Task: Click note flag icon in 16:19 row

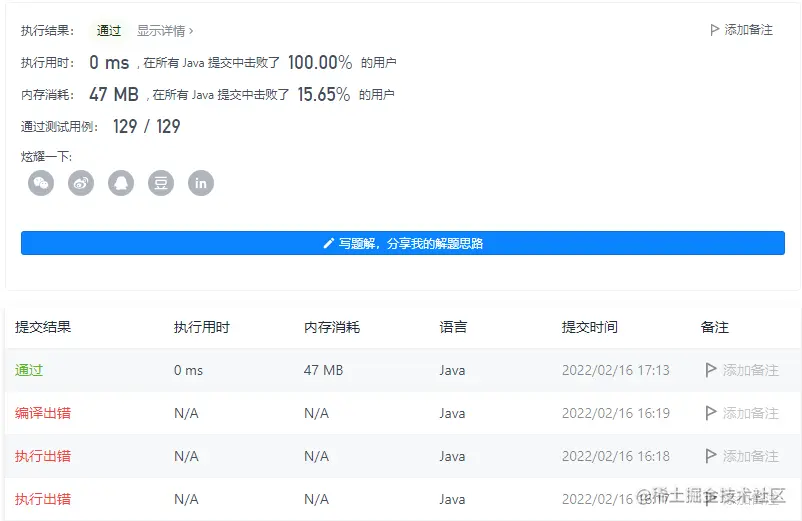Action: point(710,413)
